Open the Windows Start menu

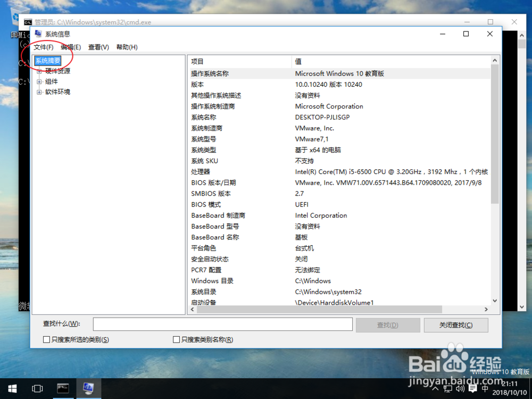pos(12,388)
